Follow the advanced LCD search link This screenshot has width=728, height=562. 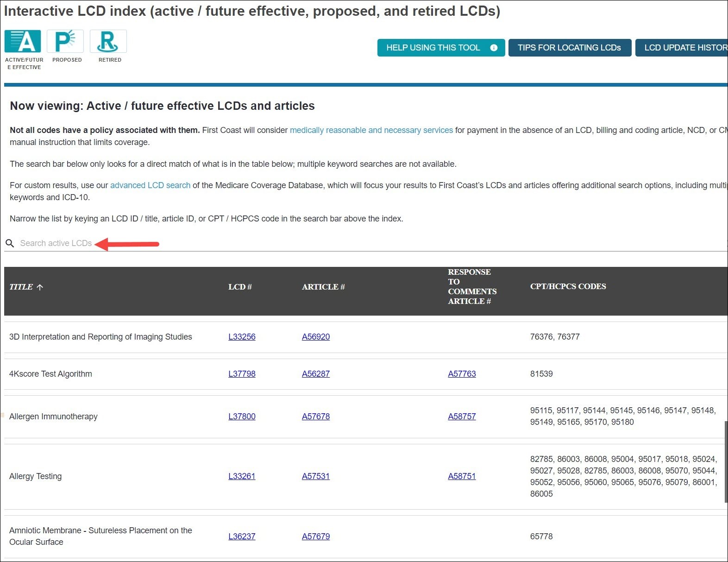(x=150, y=185)
